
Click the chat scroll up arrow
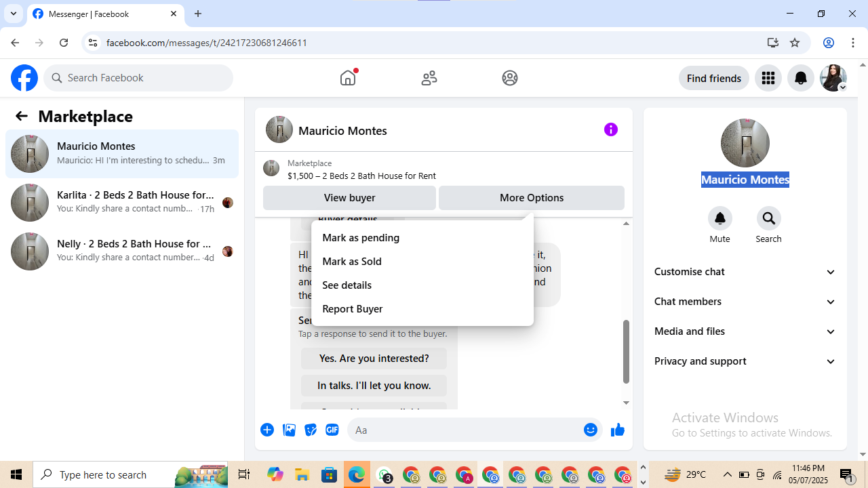(x=626, y=224)
